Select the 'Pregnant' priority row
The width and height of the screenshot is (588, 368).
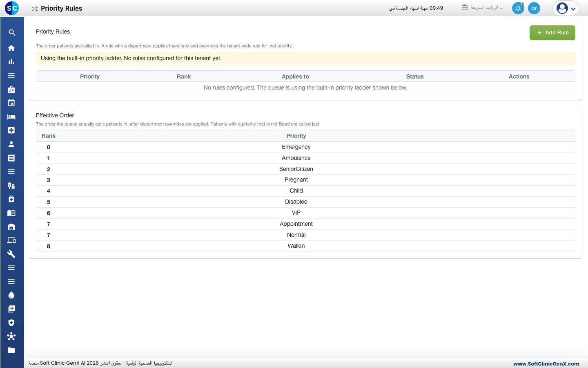click(x=305, y=180)
